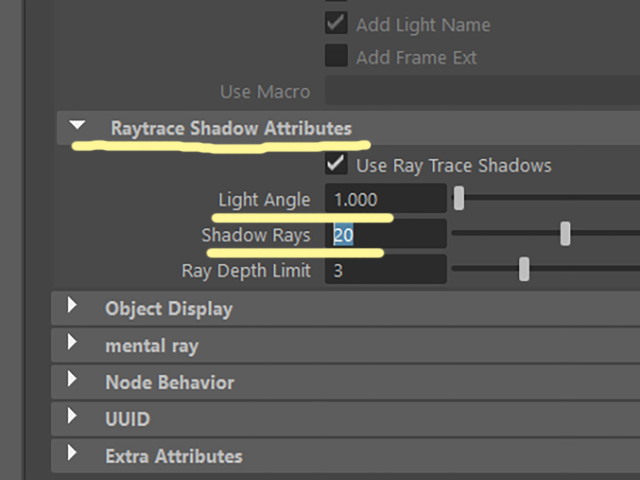Click the Ray Depth Limit label

point(246,271)
